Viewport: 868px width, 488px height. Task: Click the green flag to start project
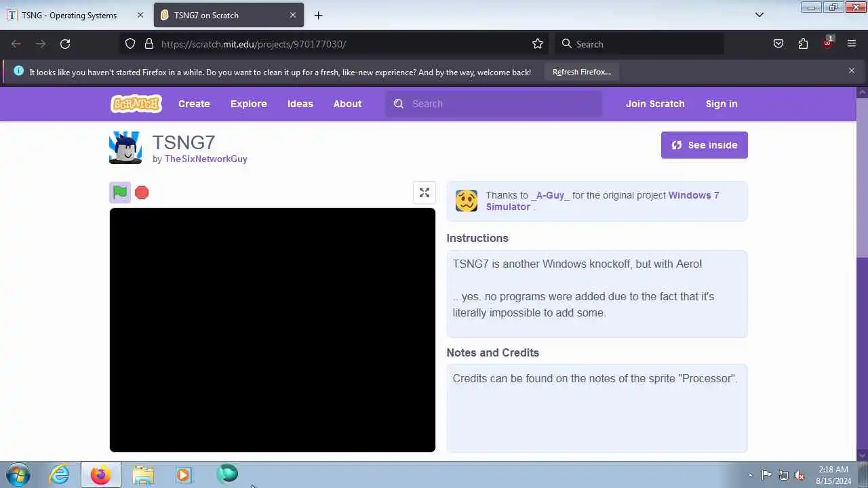[x=120, y=192]
